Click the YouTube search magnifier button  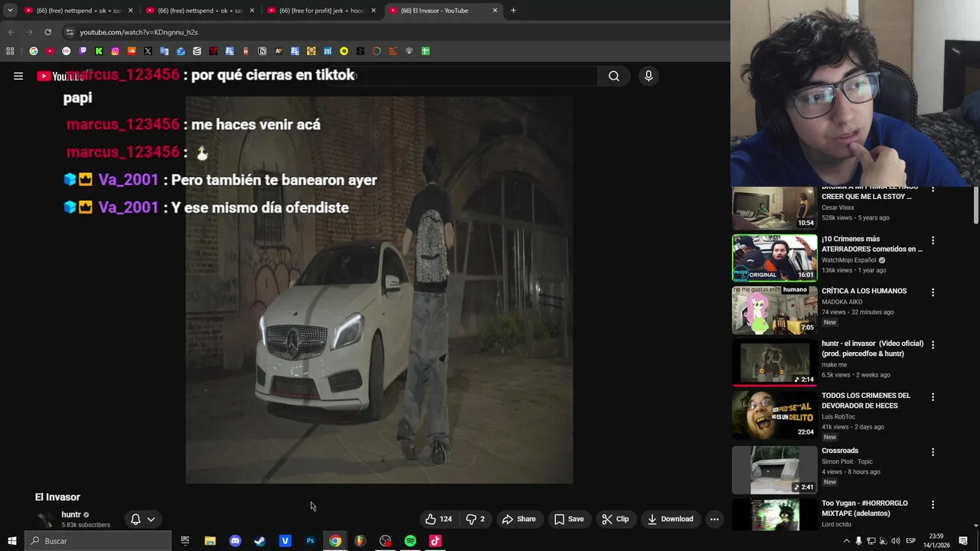pos(614,76)
